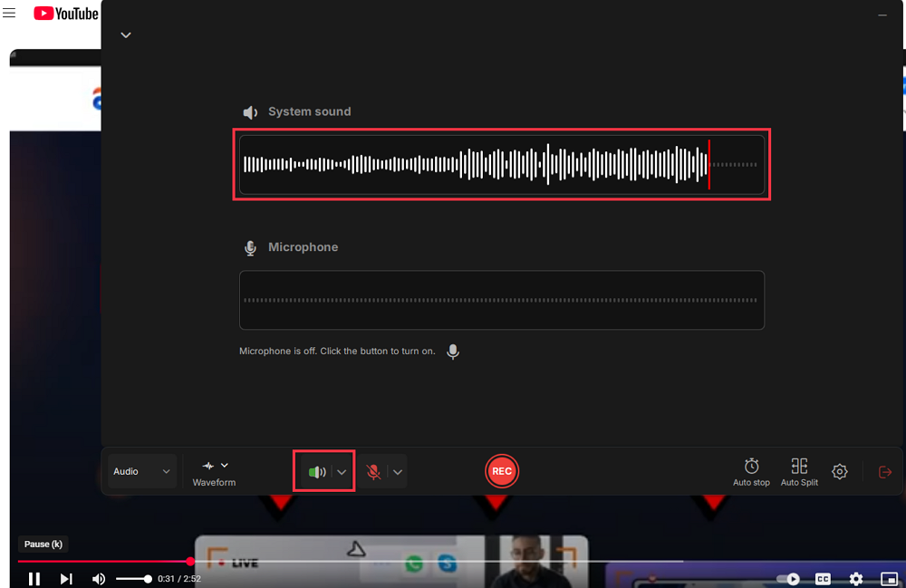This screenshot has width=906, height=588.
Task: Toggle YouTube closed captions
Action: coord(823,579)
